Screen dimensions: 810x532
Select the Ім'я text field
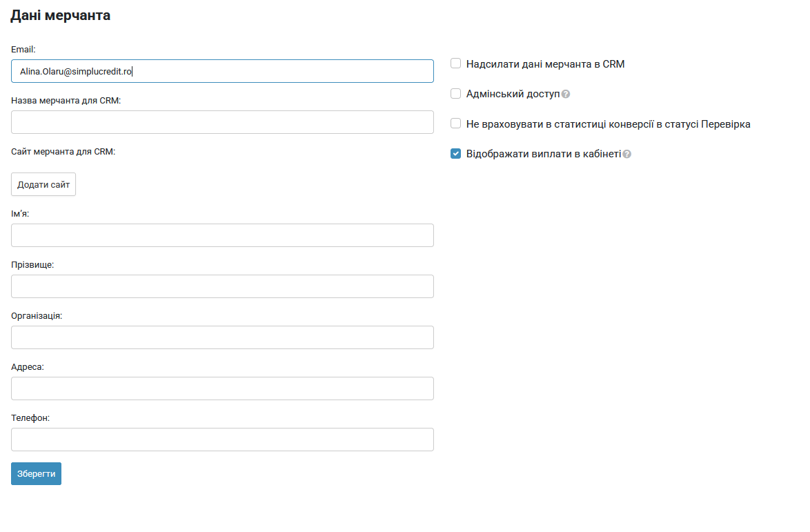[222, 235]
